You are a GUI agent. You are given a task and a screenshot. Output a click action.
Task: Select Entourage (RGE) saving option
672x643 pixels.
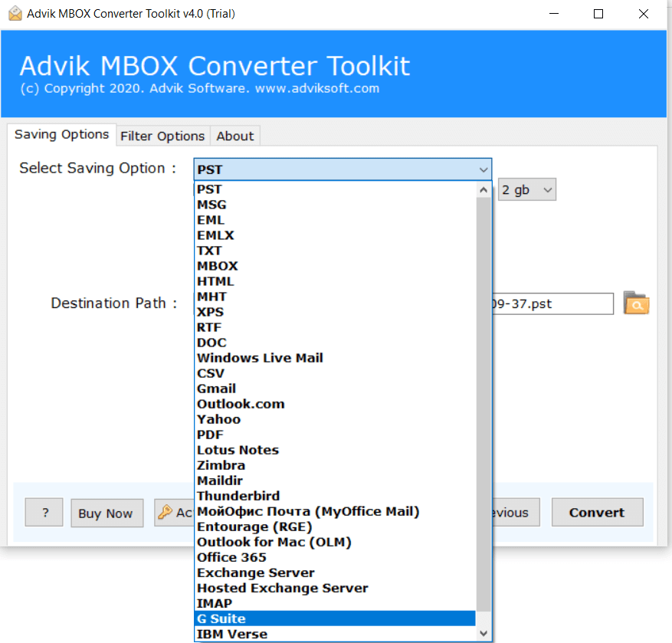335,527
